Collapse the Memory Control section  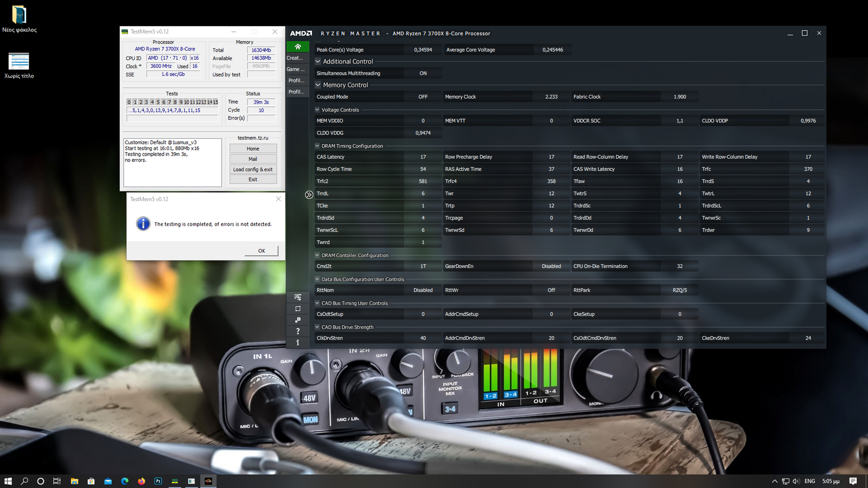318,85
